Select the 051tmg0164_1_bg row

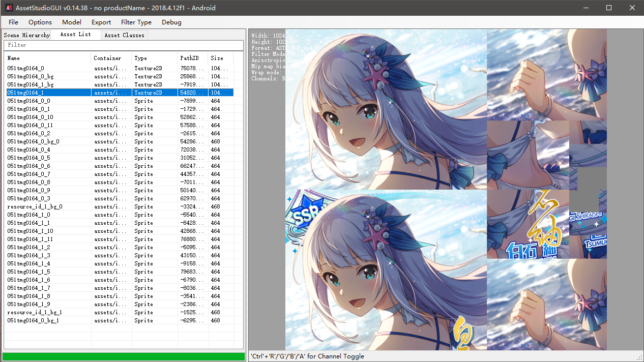[x=120, y=84]
